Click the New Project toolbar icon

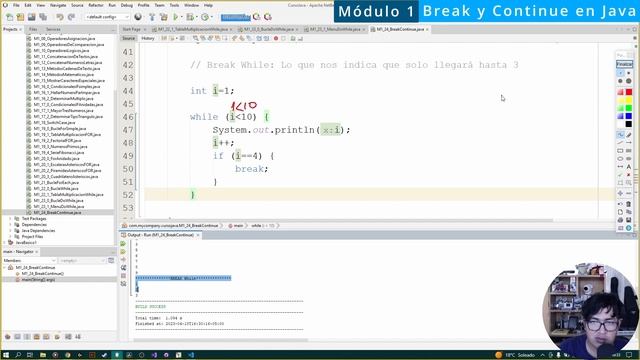click(20, 17)
